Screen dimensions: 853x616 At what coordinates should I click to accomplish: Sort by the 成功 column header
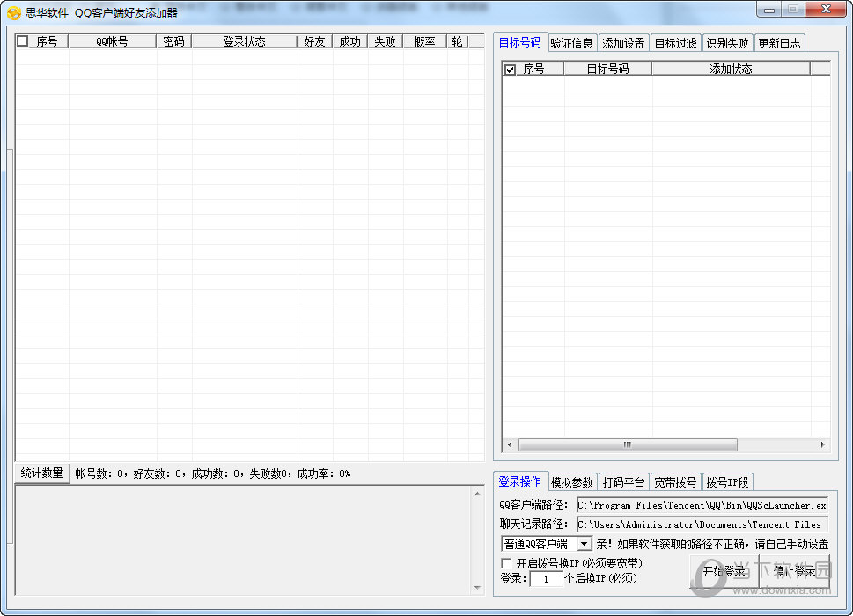point(349,41)
